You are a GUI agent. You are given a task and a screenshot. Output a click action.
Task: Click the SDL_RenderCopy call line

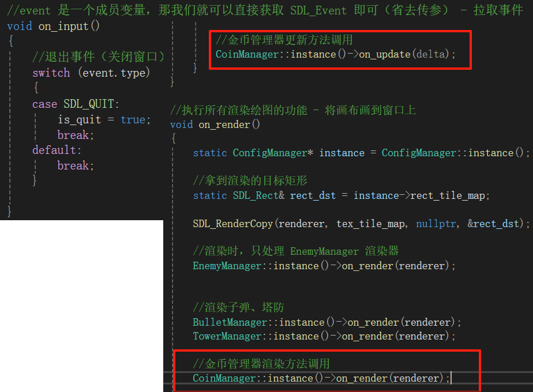361,224
